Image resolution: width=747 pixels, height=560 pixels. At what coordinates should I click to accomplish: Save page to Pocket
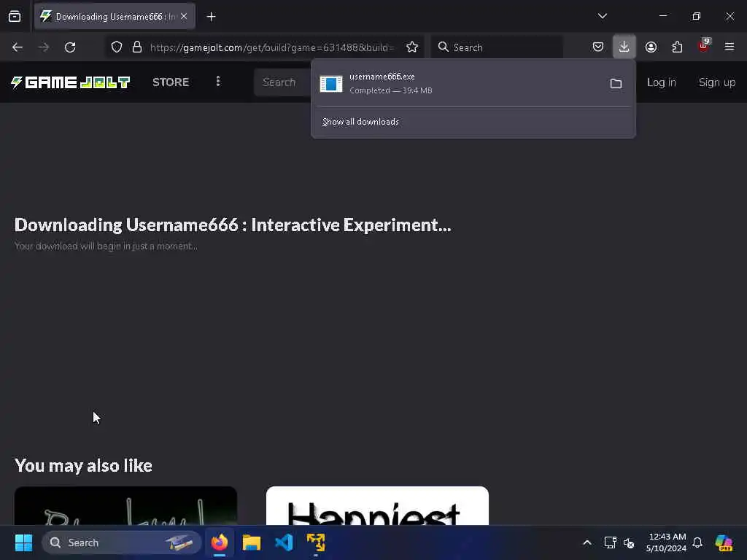(x=598, y=47)
